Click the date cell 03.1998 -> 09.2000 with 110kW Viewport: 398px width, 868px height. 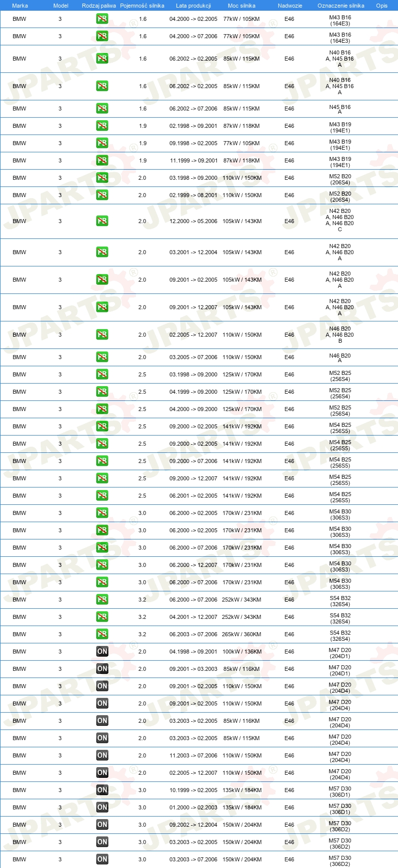tap(193, 178)
